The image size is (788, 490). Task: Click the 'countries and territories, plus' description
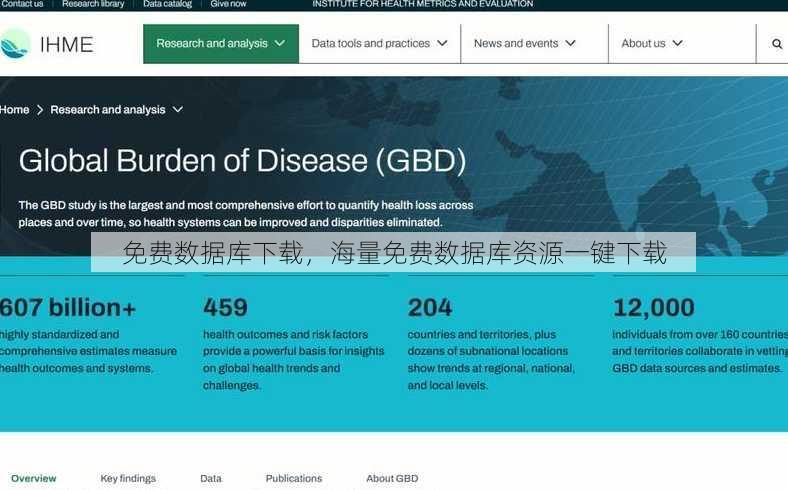[x=481, y=334]
